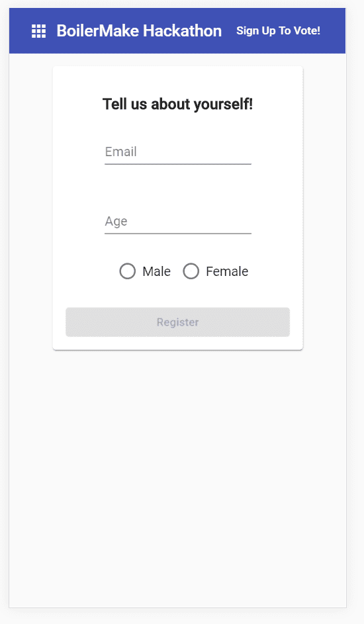Select the Male radio button circle

point(128,271)
